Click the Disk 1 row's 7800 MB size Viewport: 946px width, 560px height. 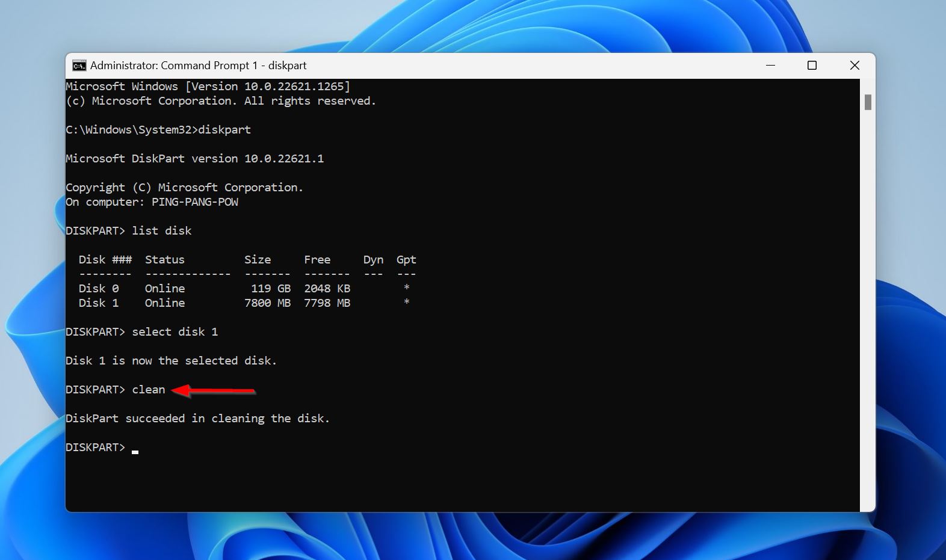coord(267,303)
